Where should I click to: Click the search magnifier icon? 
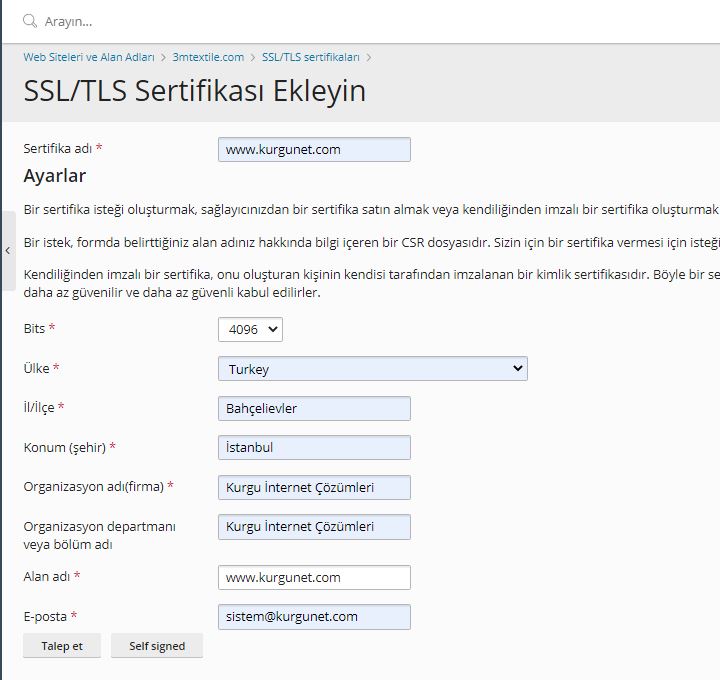pos(30,21)
